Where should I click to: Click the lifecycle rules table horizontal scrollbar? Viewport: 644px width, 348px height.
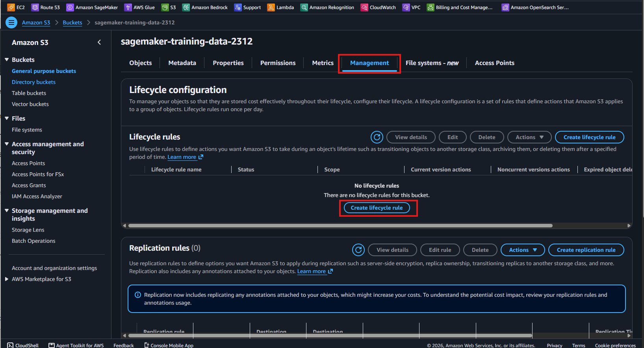point(340,226)
